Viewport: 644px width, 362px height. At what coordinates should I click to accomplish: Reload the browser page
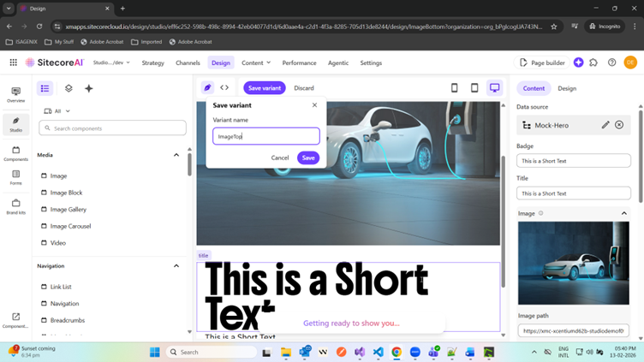[x=39, y=27]
